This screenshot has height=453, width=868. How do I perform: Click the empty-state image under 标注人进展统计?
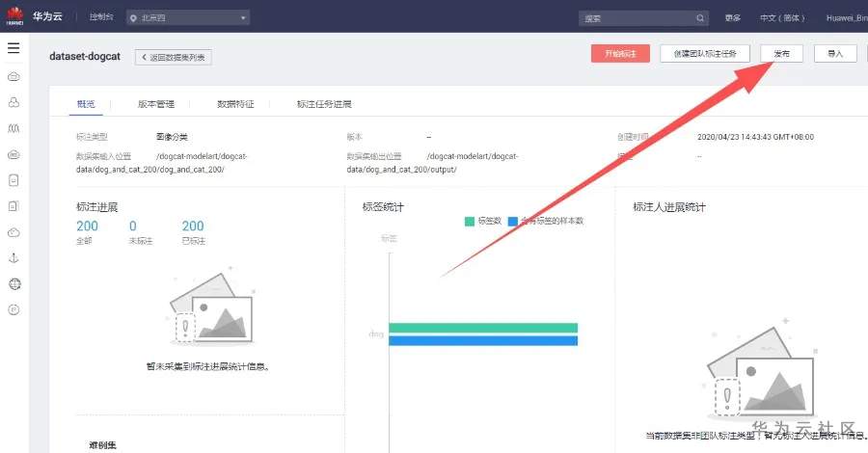pyautogui.click(x=761, y=368)
